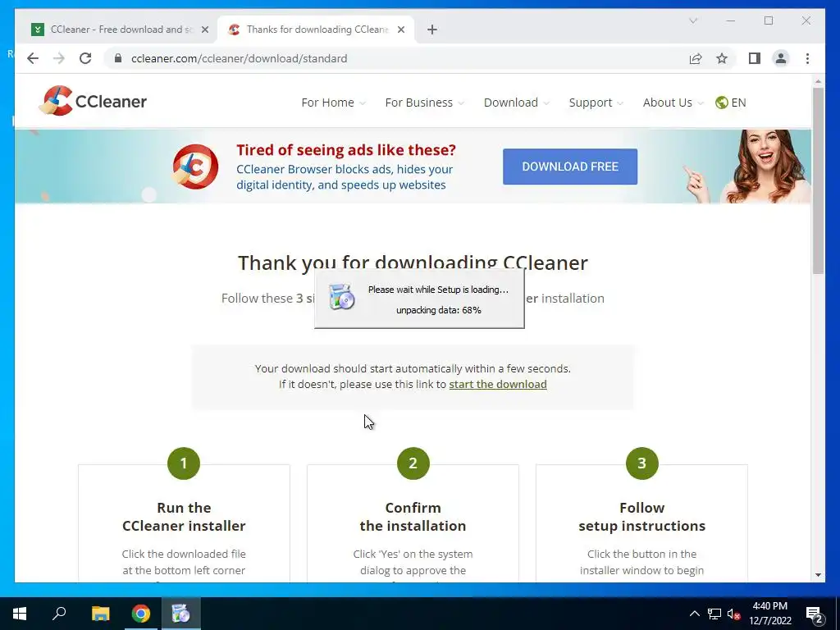Viewport: 840px width, 630px height.
Task: Click the setup disc icon in the loading dialog
Action: 341,297
